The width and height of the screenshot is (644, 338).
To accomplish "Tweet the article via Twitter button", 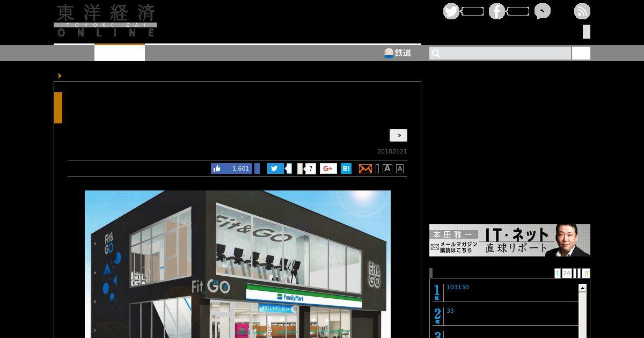I will click(x=275, y=168).
